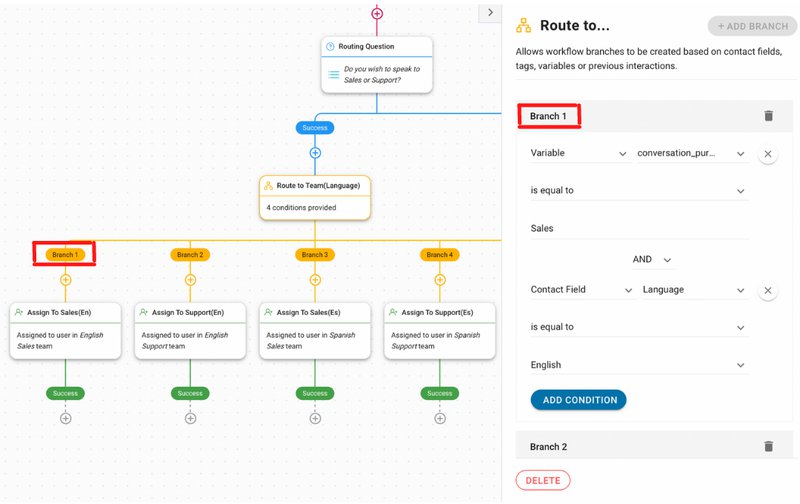
Task: Select the Route to Team(Language) node
Action: click(x=315, y=196)
